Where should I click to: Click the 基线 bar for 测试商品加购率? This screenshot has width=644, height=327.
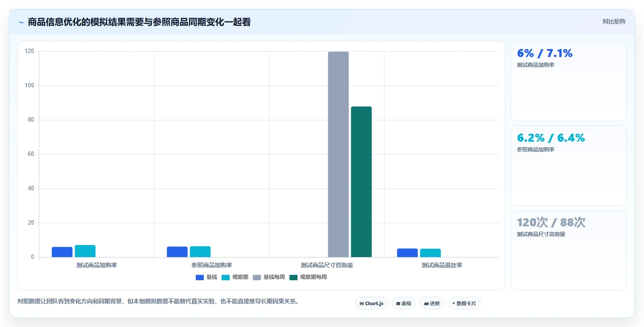[62, 252]
